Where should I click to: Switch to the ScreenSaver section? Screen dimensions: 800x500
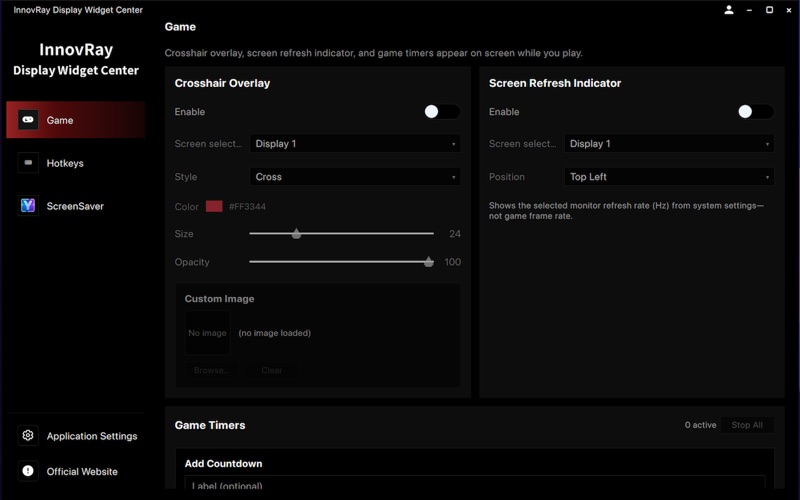click(x=76, y=206)
